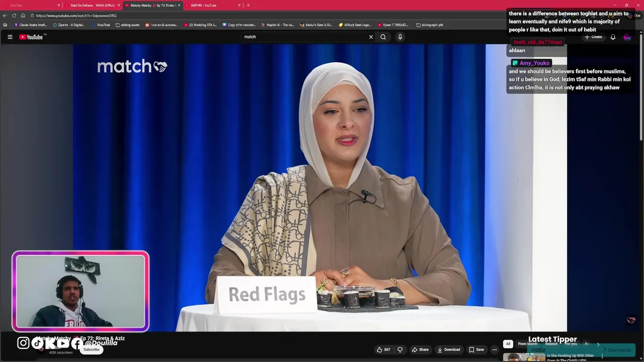
Task: Open browser home button
Action: pos(23,16)
